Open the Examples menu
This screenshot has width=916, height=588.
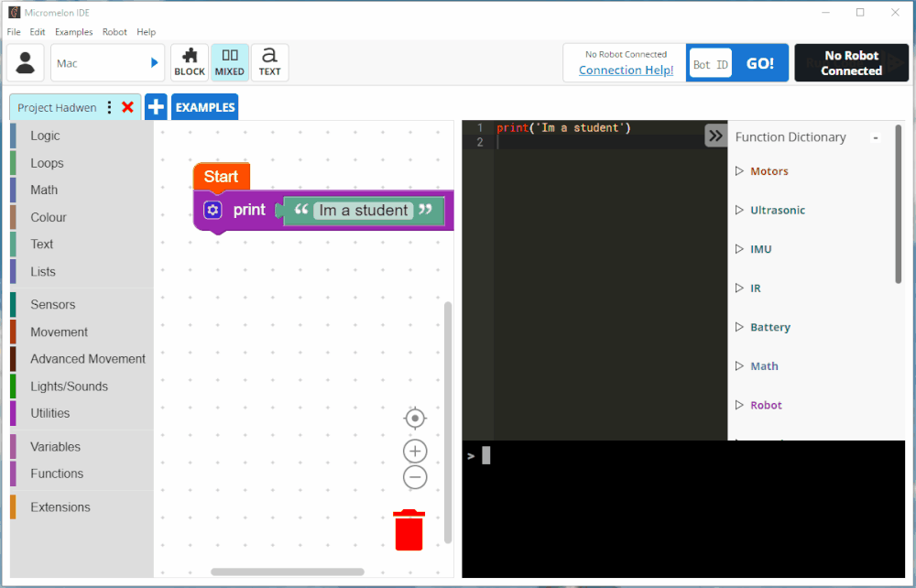pyautogui.click(x=73, y=31)
